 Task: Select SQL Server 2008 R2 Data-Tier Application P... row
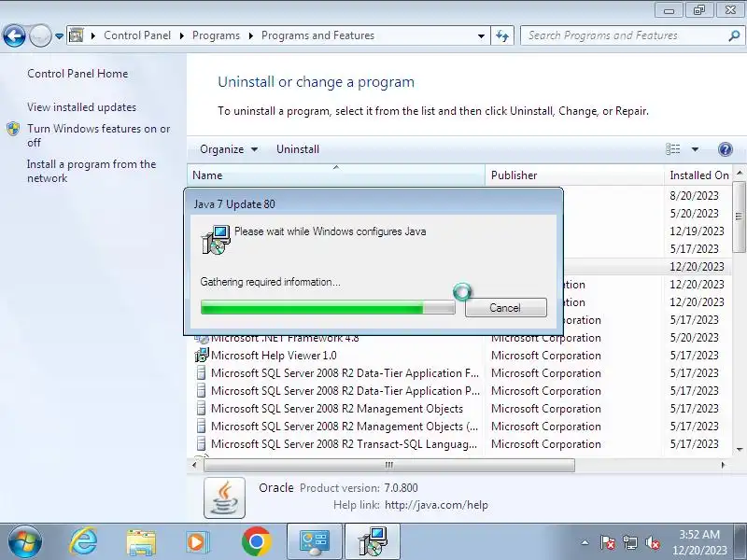coord(459,391)
